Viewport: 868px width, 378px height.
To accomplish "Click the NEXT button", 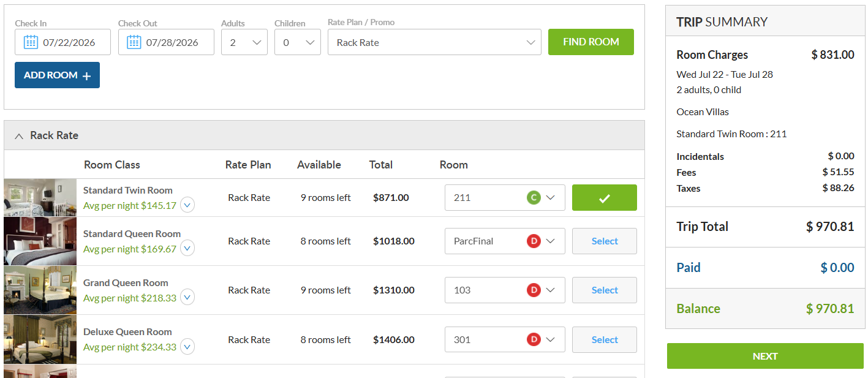I will click(x=765, y=356).
